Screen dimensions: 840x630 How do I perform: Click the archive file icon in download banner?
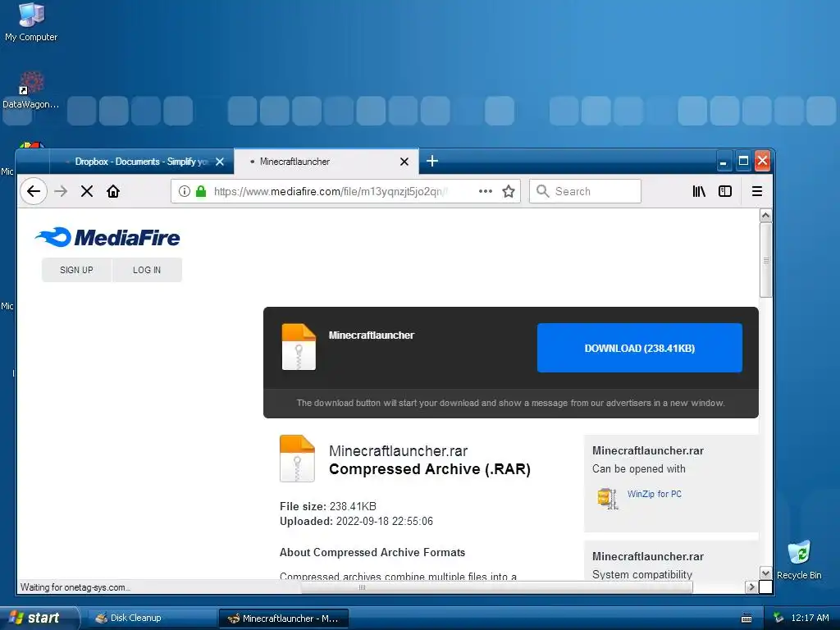299,347
